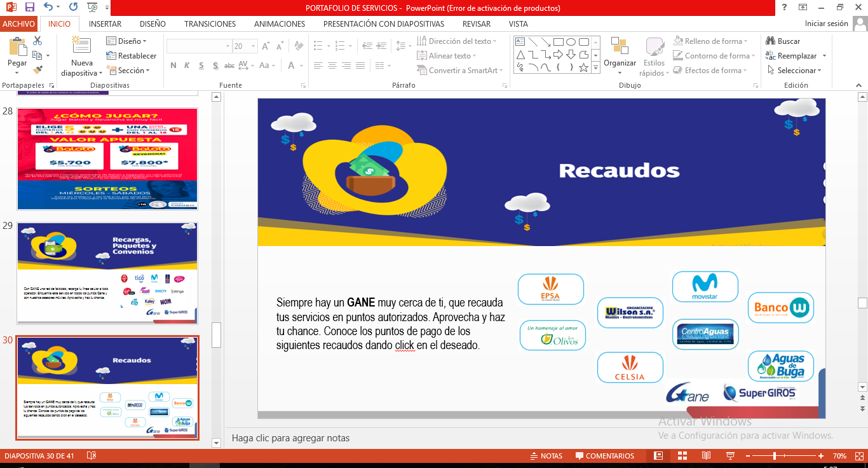Start slideshow from the quick access toolbar
The width and height of the screenshot is (868, 468).
tap(93, 8)
